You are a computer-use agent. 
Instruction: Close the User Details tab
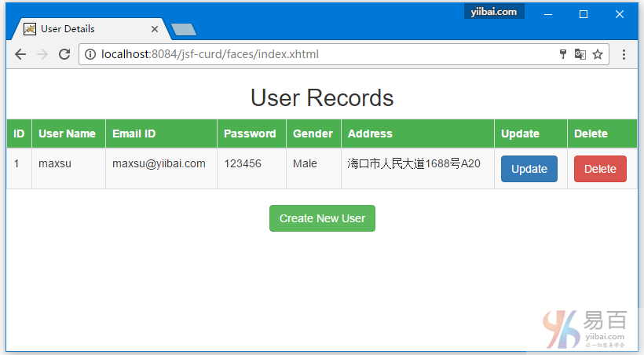[155, 29]
